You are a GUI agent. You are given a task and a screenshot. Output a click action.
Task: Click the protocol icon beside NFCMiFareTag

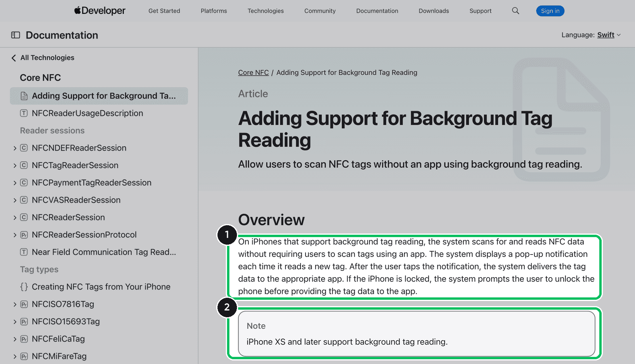pyautogui.click(x=24, y=356)
